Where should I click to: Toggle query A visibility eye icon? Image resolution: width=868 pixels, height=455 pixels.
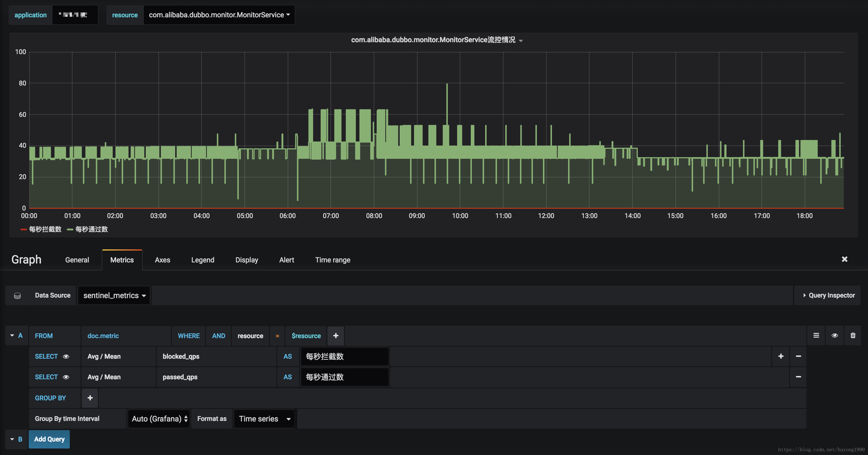point(835,335)
